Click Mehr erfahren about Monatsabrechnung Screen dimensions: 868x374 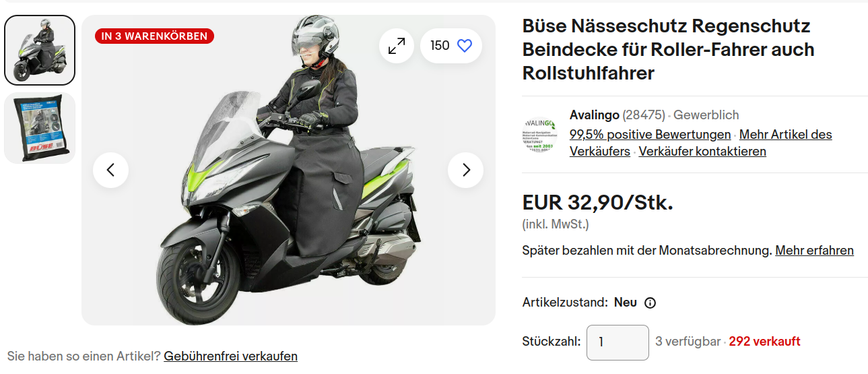coord(814,251)
